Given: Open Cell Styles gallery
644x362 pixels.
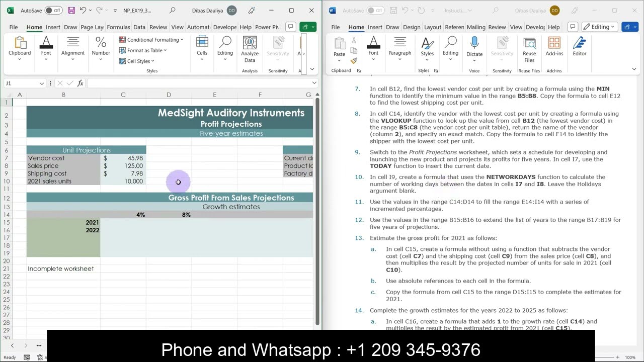Looking at the screenshot, I should click(x=137, y=61).
